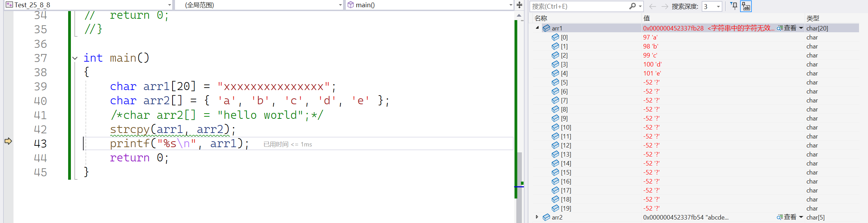The height and width of the screenshot is (223, 868).
Task: Click the 已用时间 <= 1ms perf tip
Action: (x=288, y=144)
